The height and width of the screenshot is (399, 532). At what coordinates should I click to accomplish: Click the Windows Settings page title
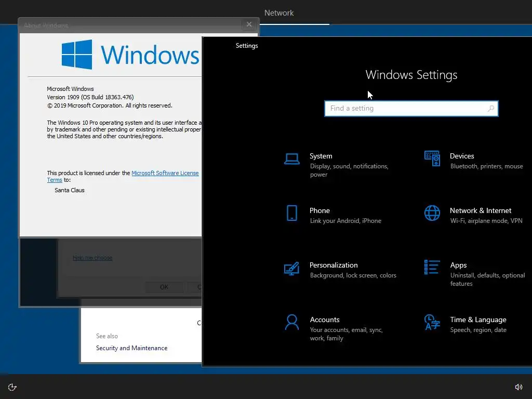pos(411,75)
